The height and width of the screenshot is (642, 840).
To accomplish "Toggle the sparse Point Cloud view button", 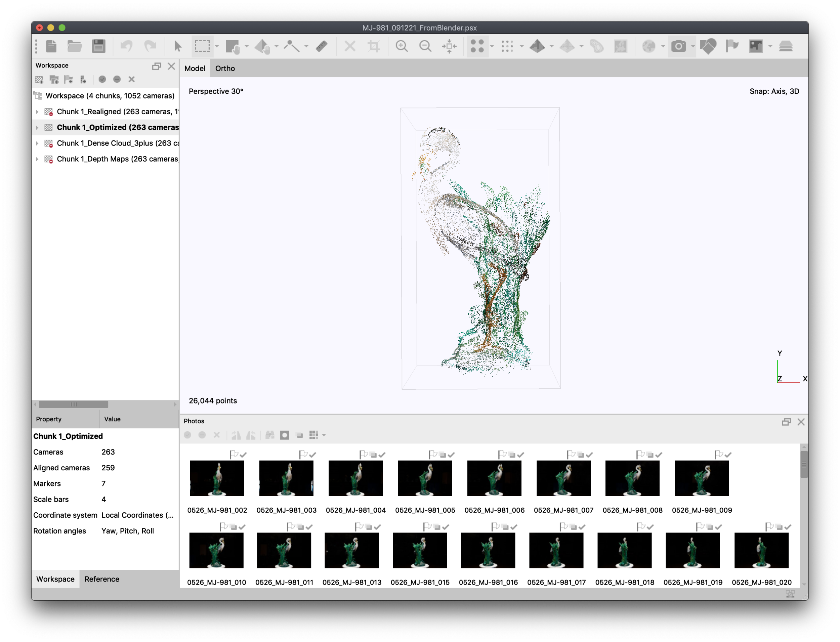I will (477, 46).
